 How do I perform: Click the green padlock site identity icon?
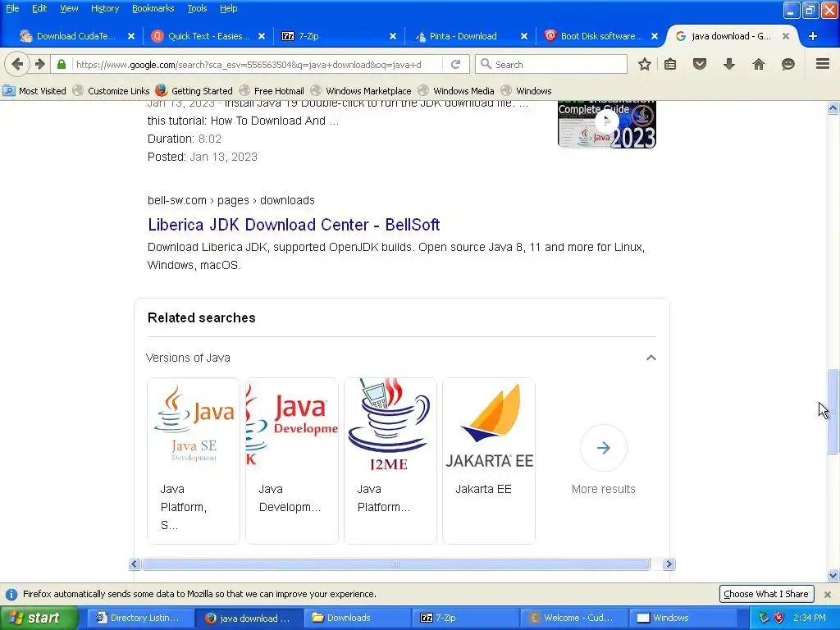[62, 64]
